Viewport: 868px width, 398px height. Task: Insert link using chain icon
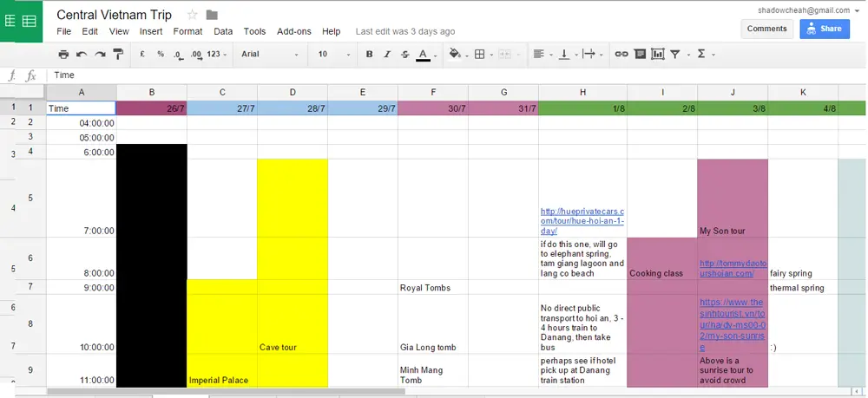point(621,54)
